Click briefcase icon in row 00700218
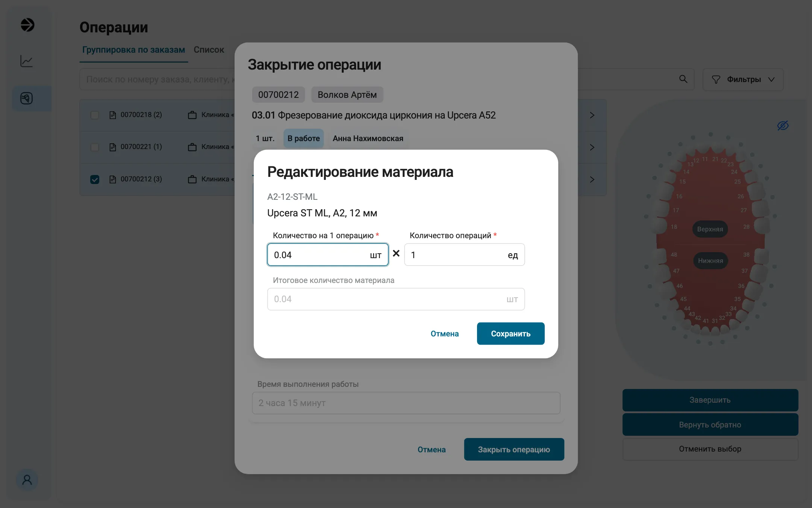 (x=192, y=115)
